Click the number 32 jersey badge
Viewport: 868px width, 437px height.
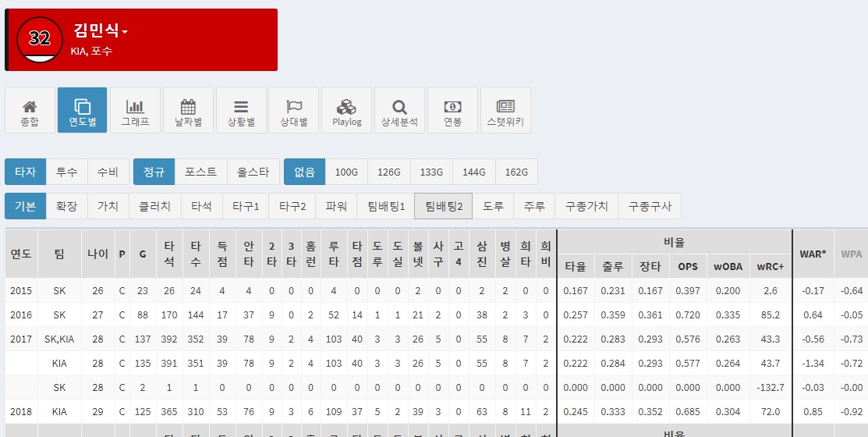[39, 40]
